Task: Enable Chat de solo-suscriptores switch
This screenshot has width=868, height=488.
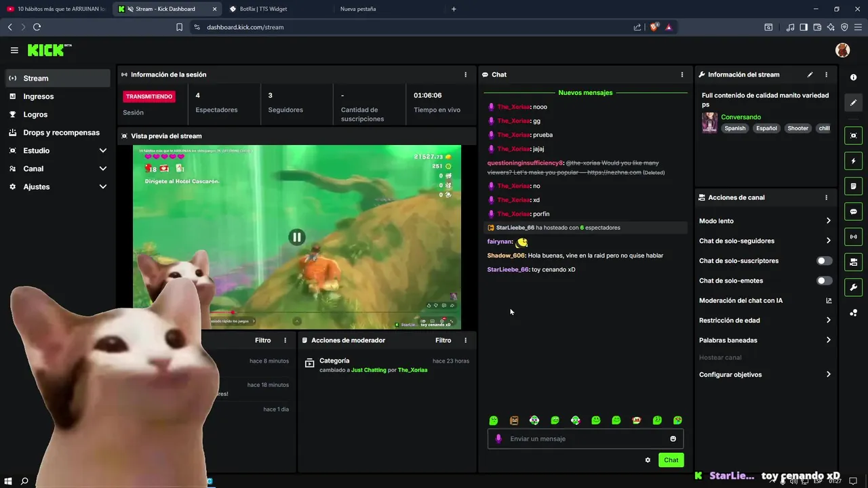Action: coord(824,261)
